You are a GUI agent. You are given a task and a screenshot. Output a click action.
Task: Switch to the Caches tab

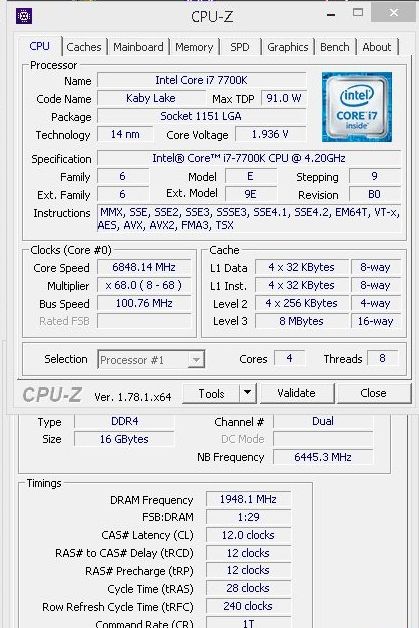click(84, 47)
